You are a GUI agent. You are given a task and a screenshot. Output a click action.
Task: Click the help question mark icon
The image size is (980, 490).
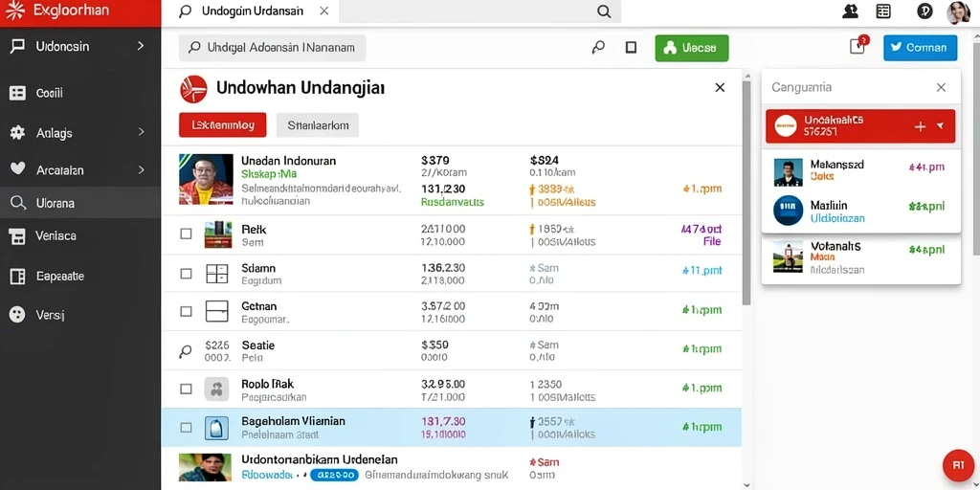click(x=924, y=11)
